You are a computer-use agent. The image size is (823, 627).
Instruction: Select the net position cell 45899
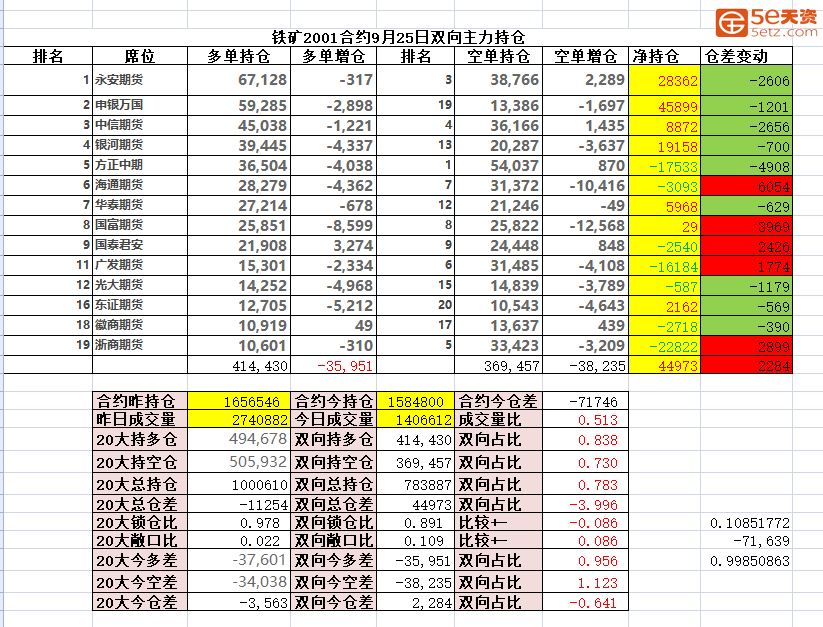(664, 106)
